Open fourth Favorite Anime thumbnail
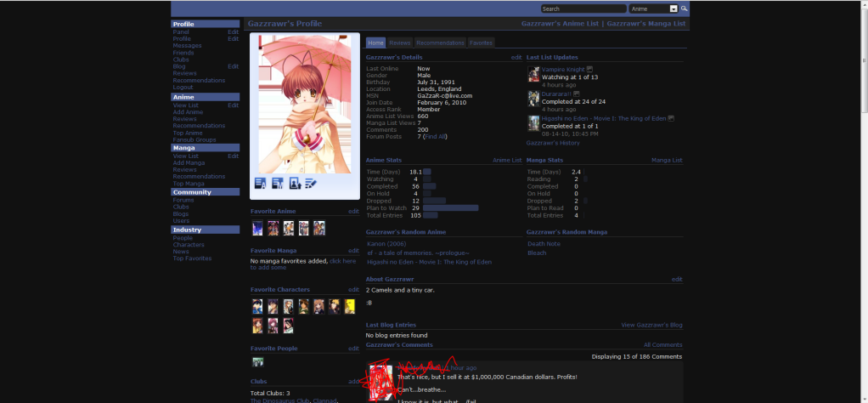Screen dimensions: 868x403 [303, 228]
